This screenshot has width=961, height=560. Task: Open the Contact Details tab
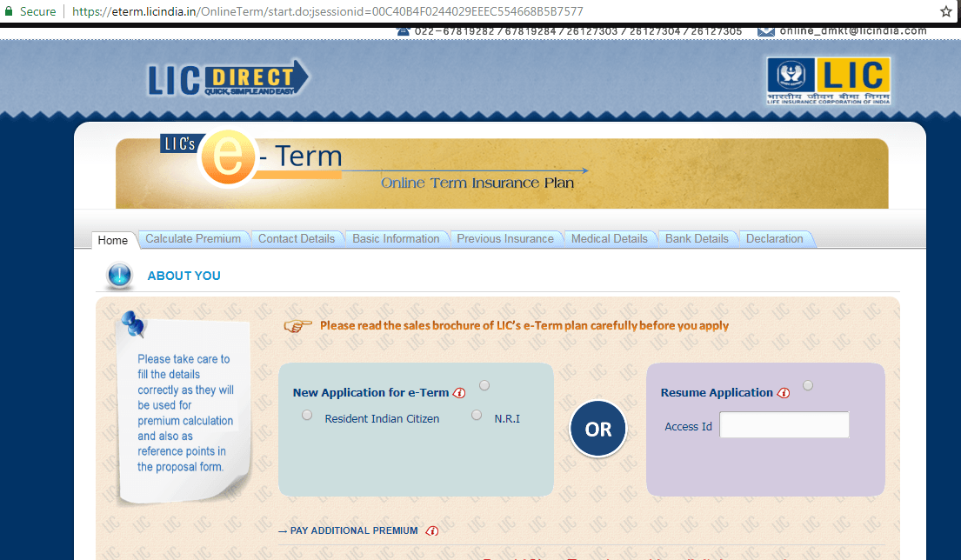point(297,239)
